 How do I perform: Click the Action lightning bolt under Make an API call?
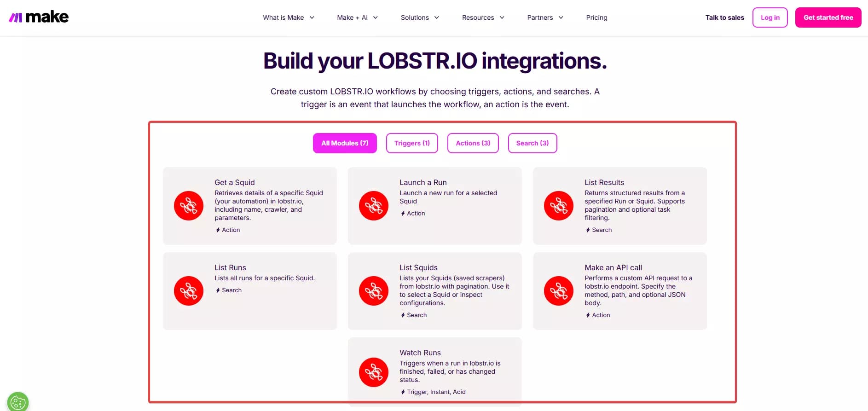(x=588, y=315)
